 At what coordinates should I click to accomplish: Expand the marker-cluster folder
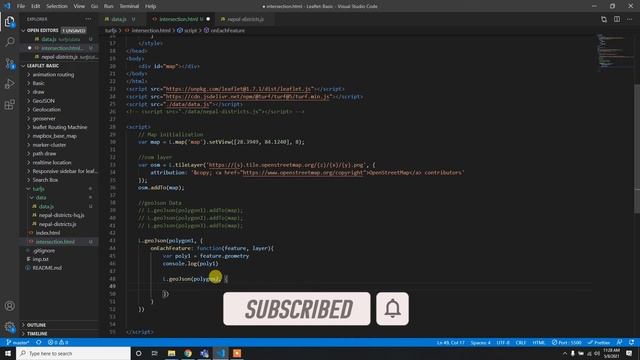point(49,145)
